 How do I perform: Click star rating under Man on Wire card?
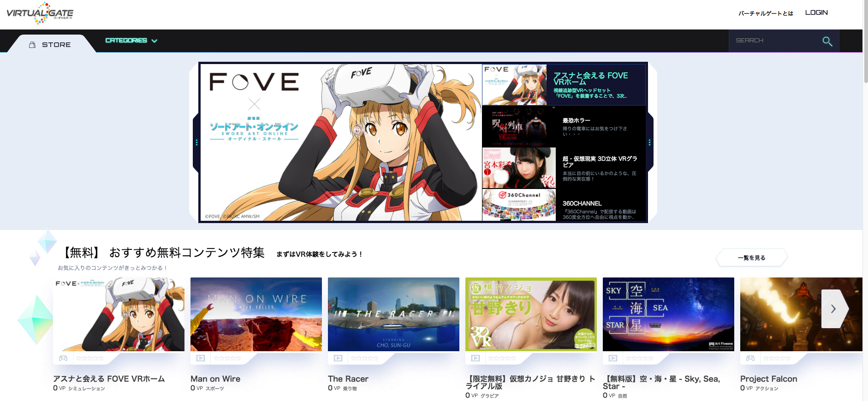coord(227,358)
